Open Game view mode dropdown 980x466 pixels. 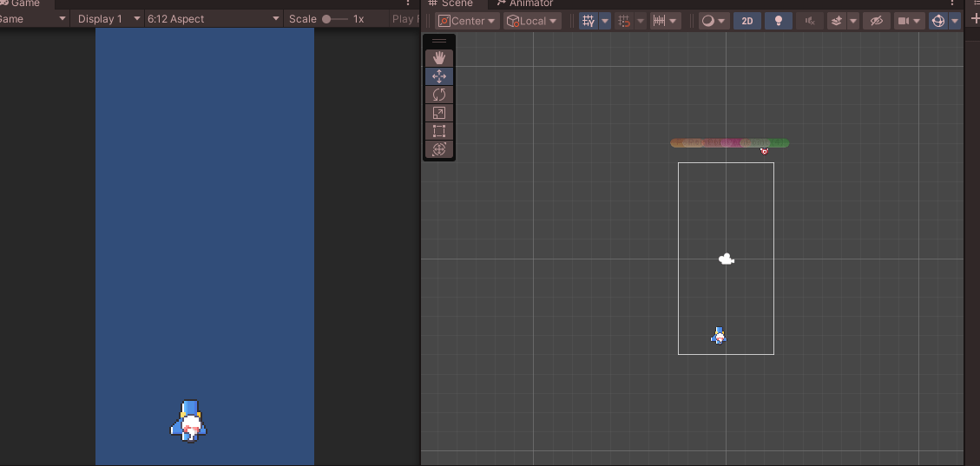point(33,19)
